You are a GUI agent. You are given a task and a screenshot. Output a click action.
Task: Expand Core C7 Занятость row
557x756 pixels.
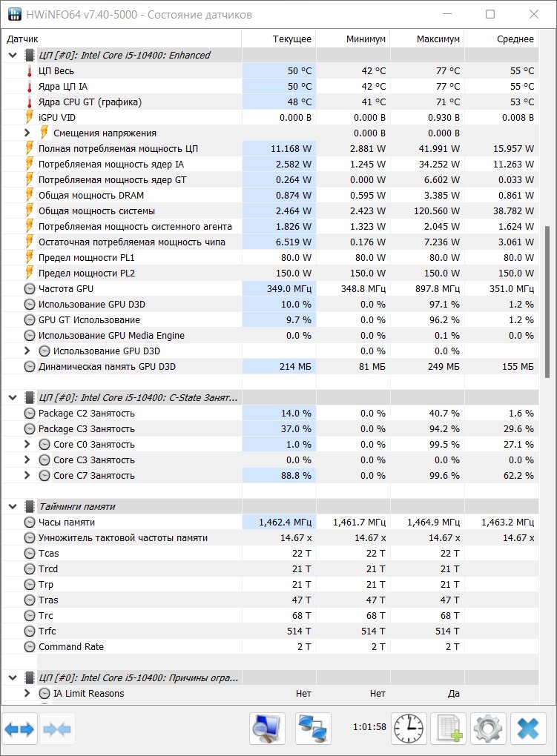tap(27, 475)
